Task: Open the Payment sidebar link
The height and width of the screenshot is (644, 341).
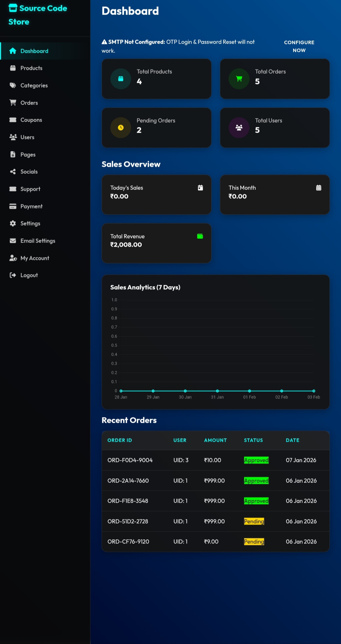Action: [x=45, y=206]
